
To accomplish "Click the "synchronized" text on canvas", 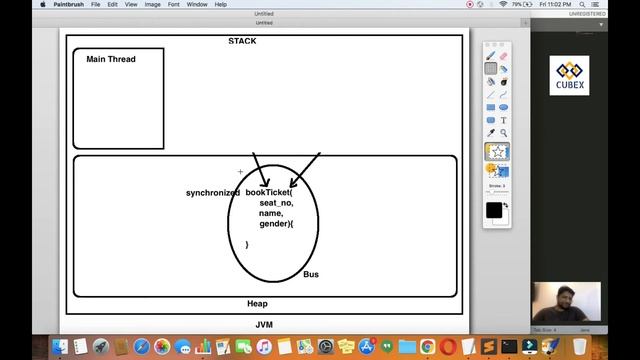I will point(213,193).
